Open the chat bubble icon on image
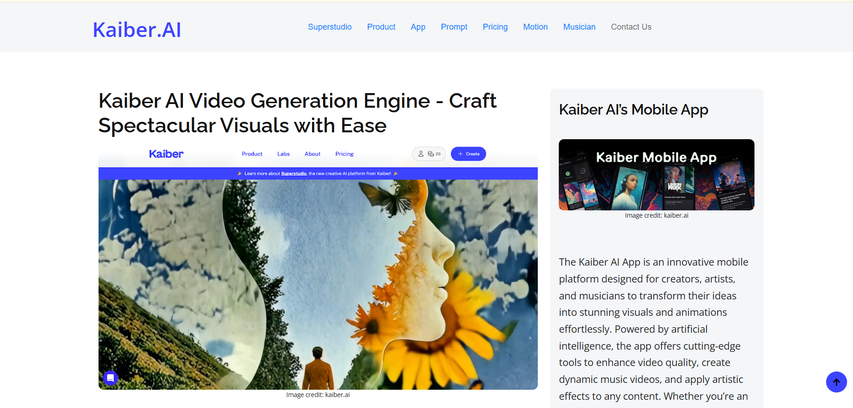Screen dimensions: 853x408 [x=110, y=378]
